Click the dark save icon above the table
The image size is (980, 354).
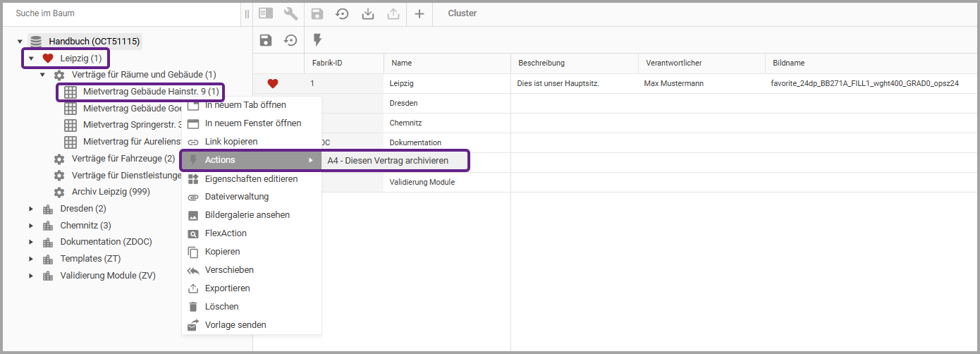coord(266,40)
